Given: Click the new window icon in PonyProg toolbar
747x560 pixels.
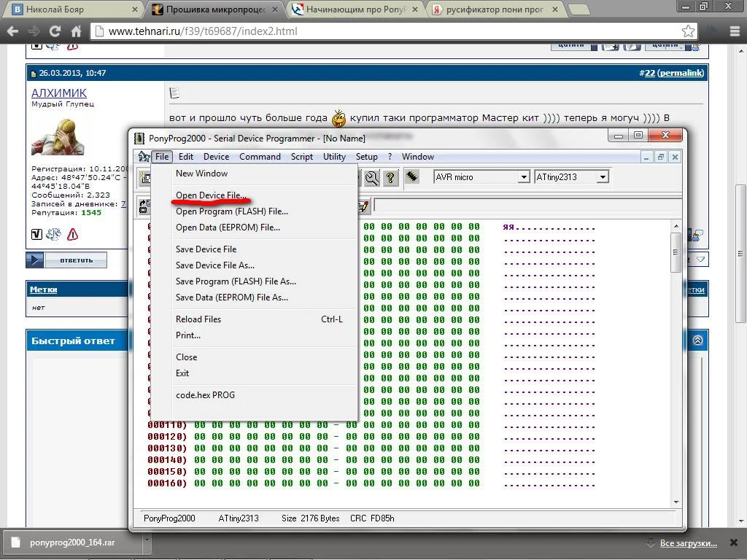Looking at the screenshot, I should (145, 178).
